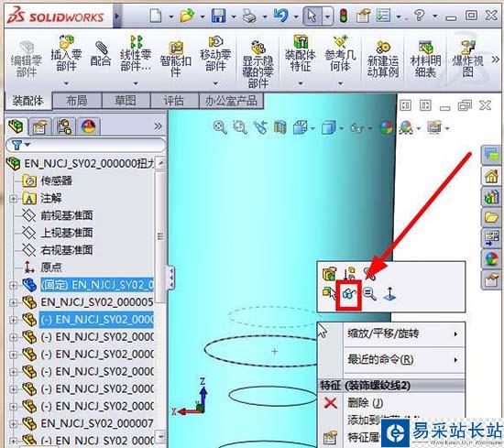The width and height of the screenshot is (504, 448).
Task: Open the Office Products (办公室产品) tab
Action: tap(232, 101)
